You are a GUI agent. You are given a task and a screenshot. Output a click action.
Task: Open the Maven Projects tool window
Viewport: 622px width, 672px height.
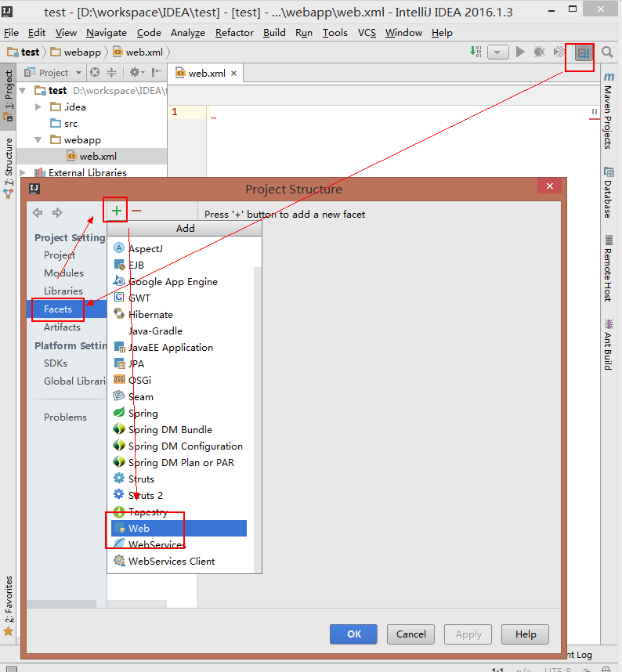[608, 111]
